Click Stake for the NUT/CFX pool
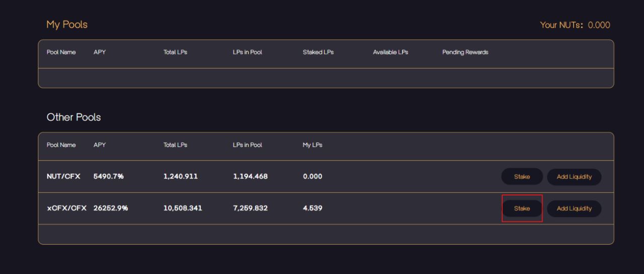Image resolution: width=644 pixels, height=274 pixels. [522, 177]
